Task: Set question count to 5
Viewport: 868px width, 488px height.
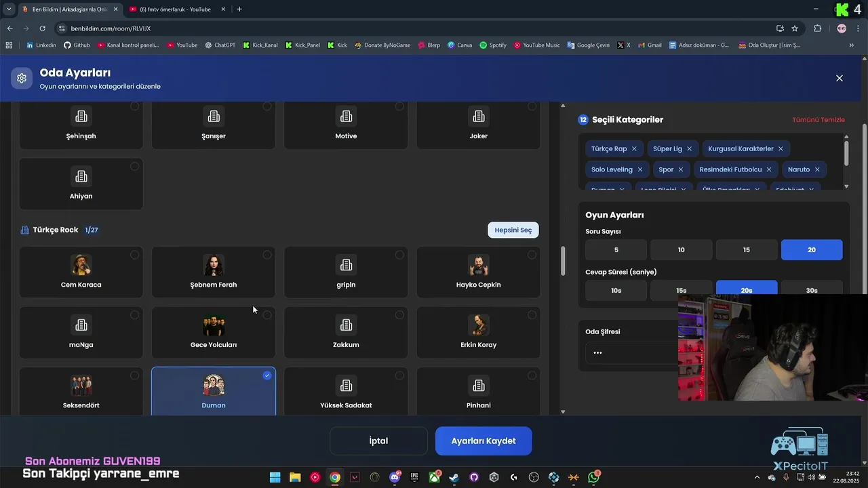Action: [x=616, y=249]
